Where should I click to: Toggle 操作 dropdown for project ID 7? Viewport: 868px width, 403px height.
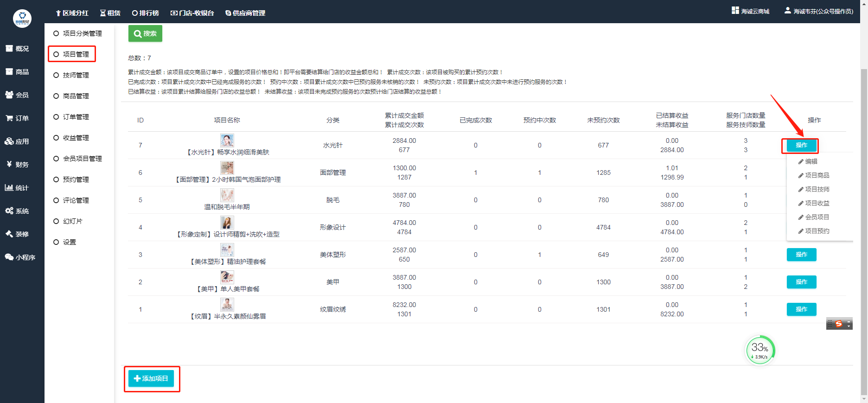coord(801,145)
